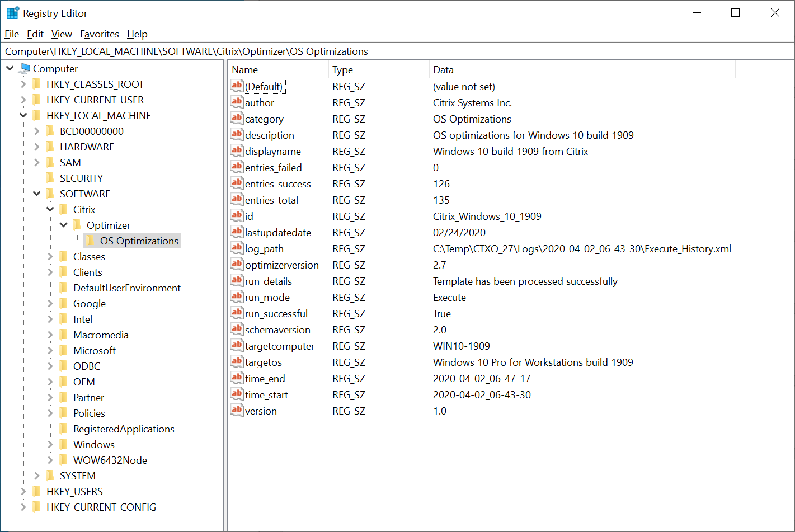Select the icon for run_successful value

pyautogui.click(x=237, y=313)
